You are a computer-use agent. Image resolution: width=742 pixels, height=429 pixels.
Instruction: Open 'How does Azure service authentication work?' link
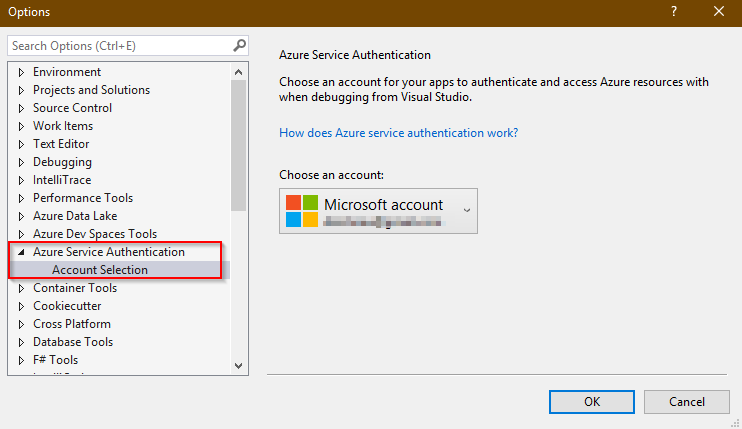click(398, 133)
